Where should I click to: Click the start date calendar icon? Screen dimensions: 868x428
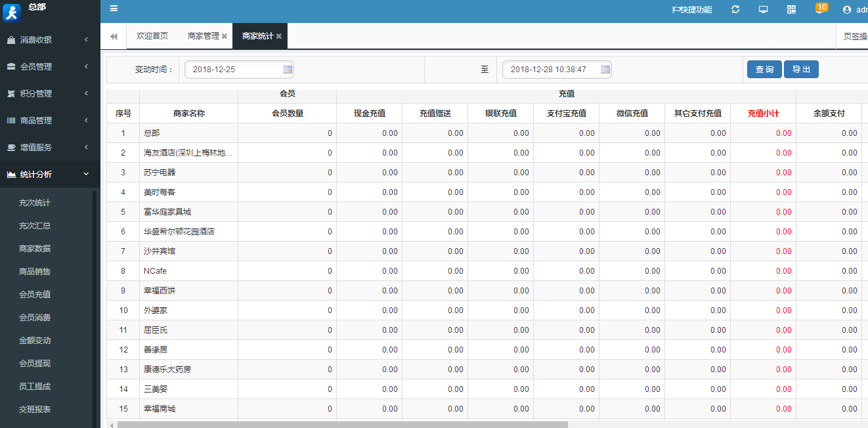(x=287, y=70)
